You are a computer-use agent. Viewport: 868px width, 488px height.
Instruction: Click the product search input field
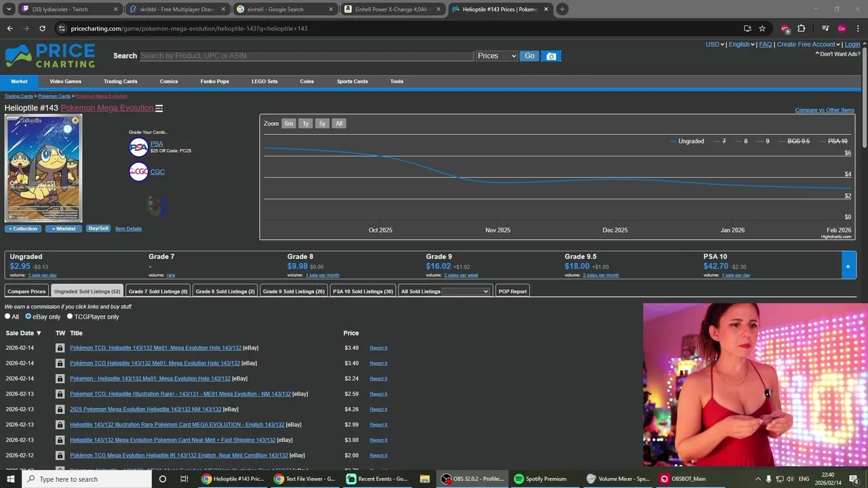[x=307, y=56]
